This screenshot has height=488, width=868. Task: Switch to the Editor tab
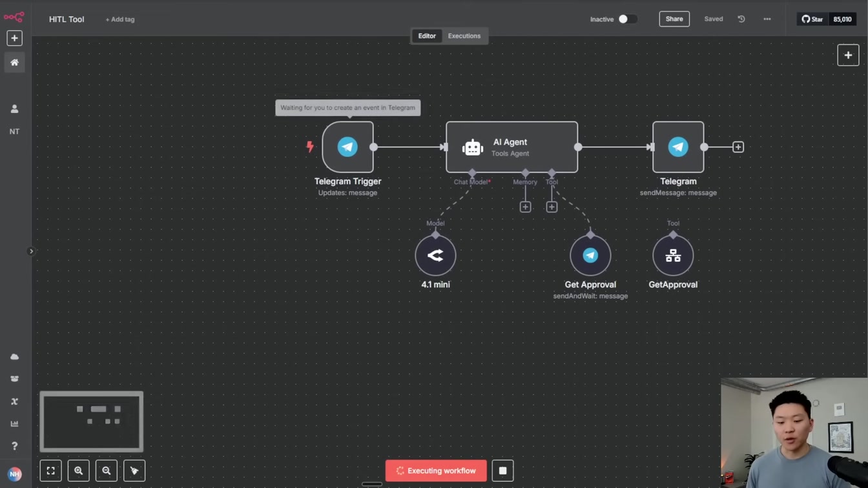427,36
